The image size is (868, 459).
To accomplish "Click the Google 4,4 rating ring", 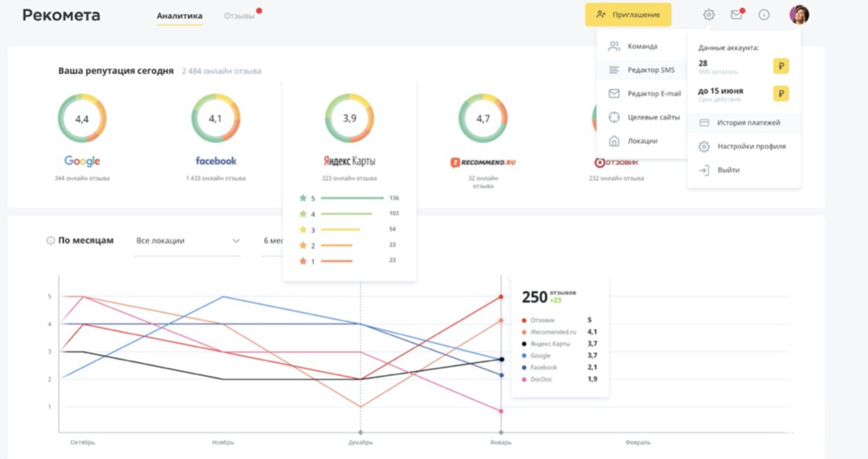I will pyautogui.click(x=82, y=118).
